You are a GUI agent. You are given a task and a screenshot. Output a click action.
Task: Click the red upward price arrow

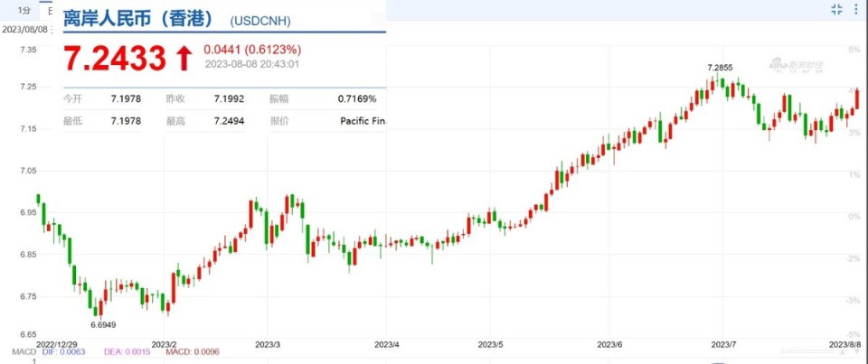(x=184, y=59)
